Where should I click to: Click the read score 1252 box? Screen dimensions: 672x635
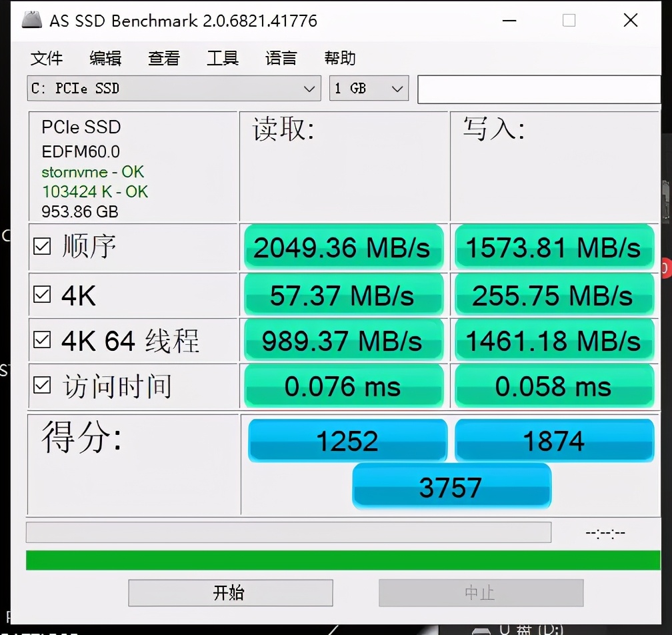pos(347,440)
